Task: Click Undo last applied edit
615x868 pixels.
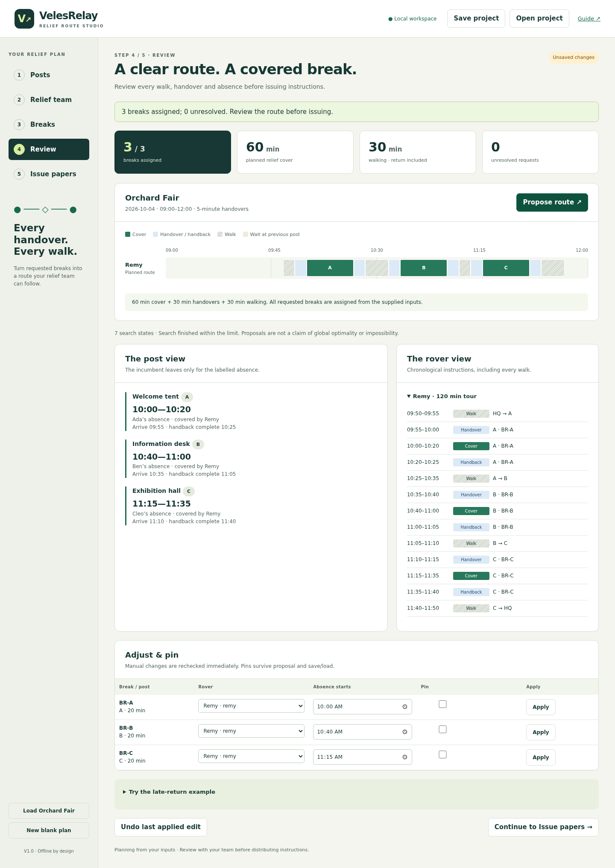Action: pos(161,827)
